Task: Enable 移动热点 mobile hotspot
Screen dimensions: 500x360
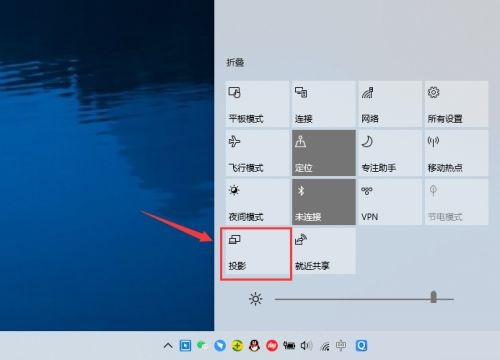Action: point(456,153)
